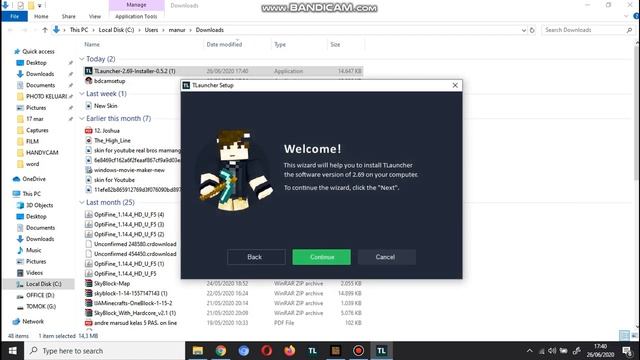Open the Application Tools tab
Image resolution: width=640 pixels, height=360 pixels.
[136, 16]
